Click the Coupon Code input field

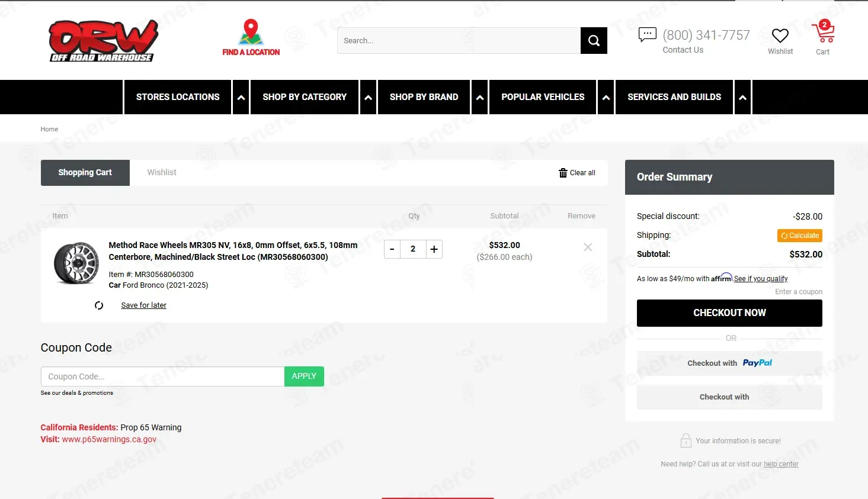163,376
